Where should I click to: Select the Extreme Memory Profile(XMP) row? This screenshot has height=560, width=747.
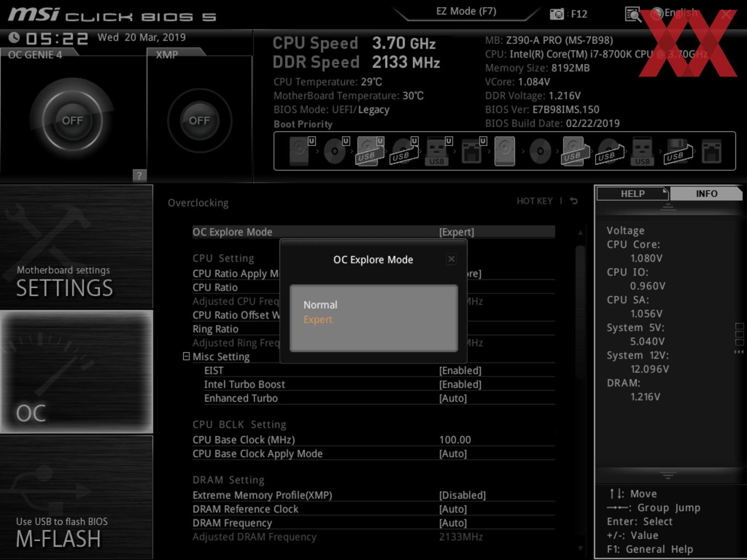(x=374, y=495)
